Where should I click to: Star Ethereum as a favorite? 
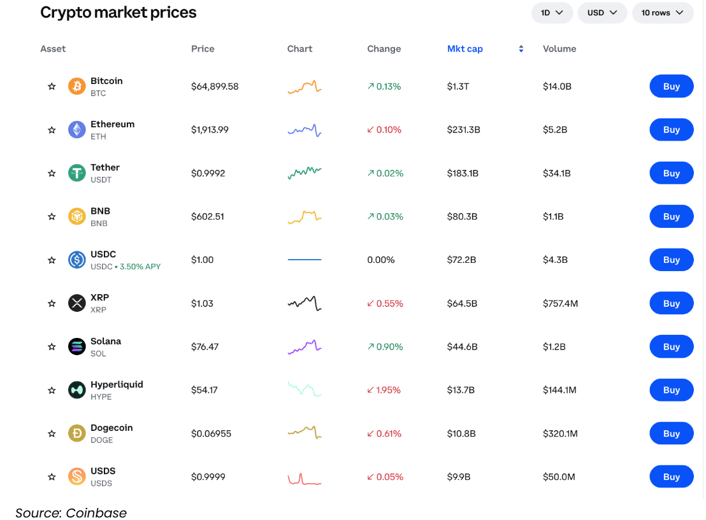pos(52,130)
